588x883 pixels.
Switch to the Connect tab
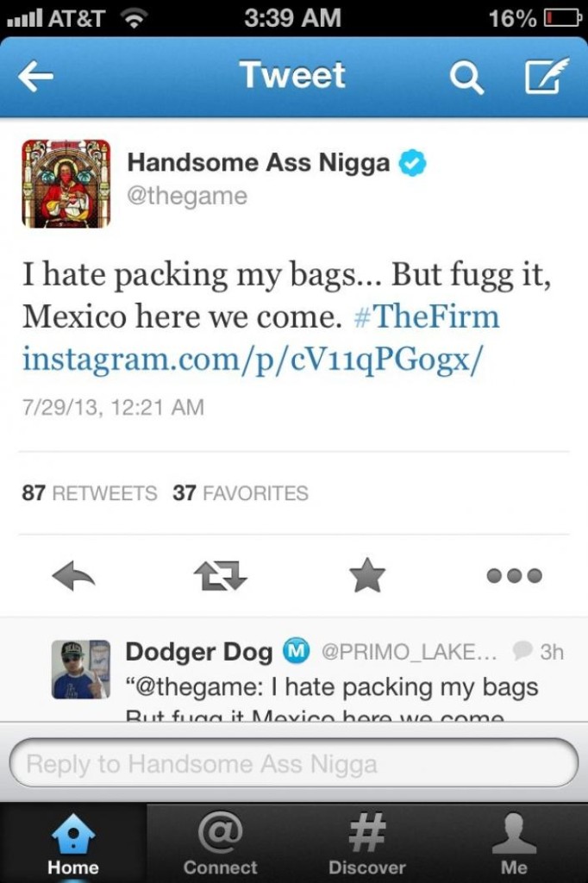tap(220, 843)
